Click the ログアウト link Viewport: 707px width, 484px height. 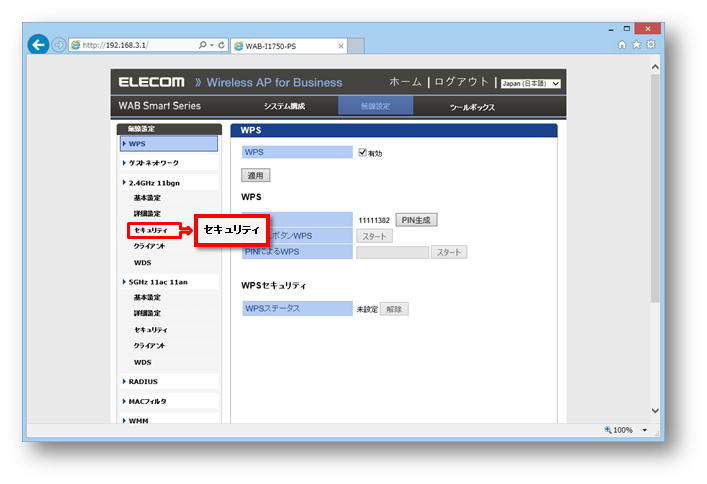click(x=461, y=82)
